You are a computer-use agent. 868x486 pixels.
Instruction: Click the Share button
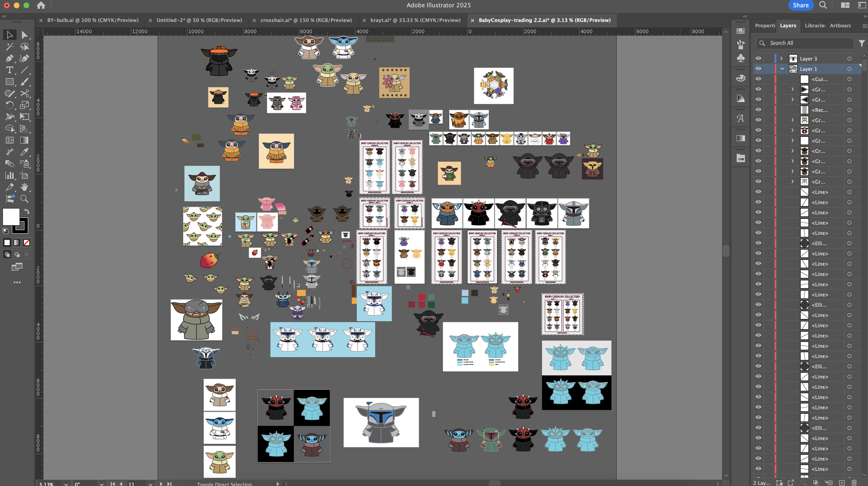click(801, 5)
